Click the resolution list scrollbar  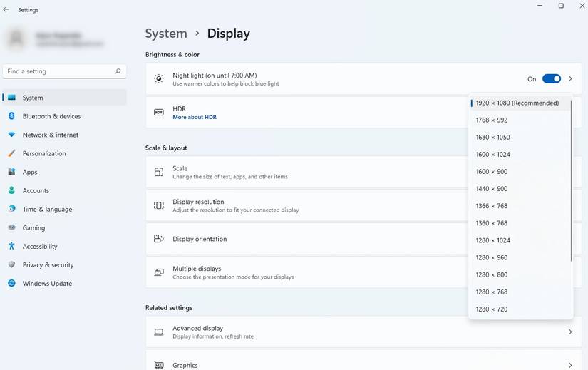click(572, 178)
